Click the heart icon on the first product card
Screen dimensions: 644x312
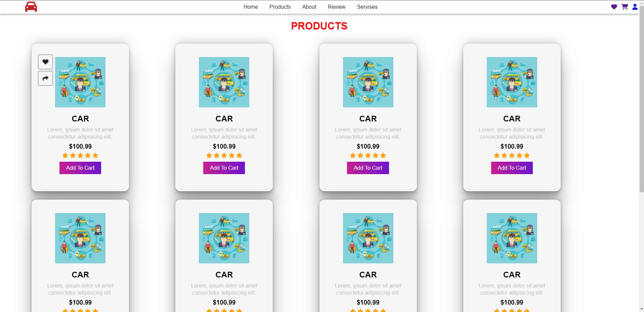(45, 62)
